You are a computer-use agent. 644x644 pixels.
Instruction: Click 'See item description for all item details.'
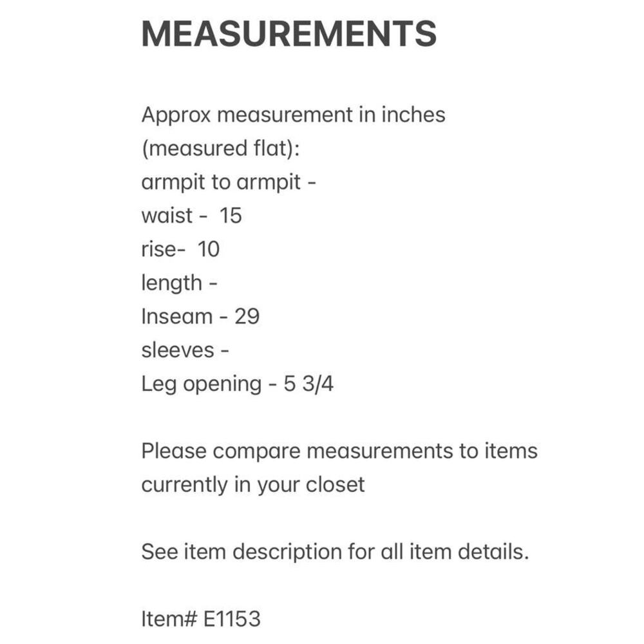[335, 552]
